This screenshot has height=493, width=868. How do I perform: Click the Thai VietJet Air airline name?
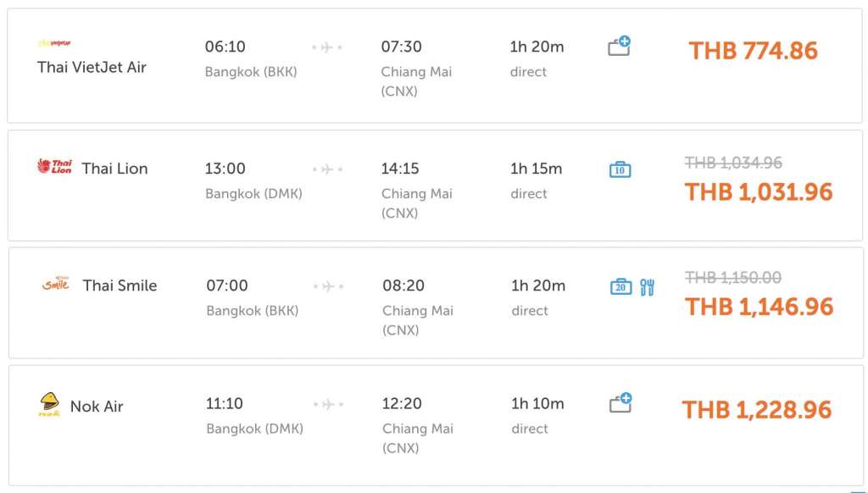pyautogui.click(x=92, y=67)
